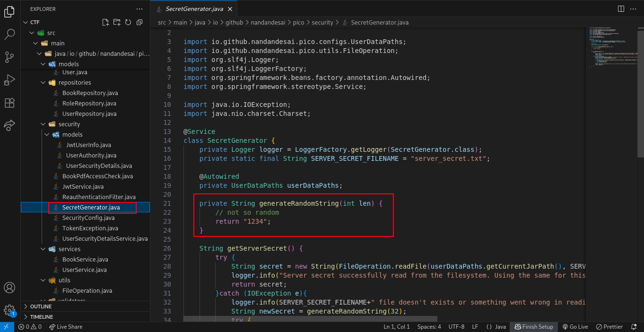Open the Extensions view icon

(9, 103)
